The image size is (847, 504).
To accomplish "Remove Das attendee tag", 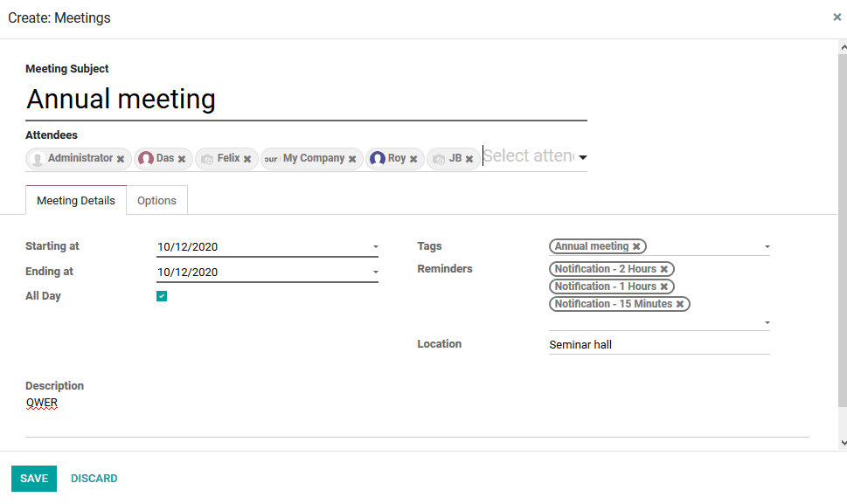I will (182, 159).
